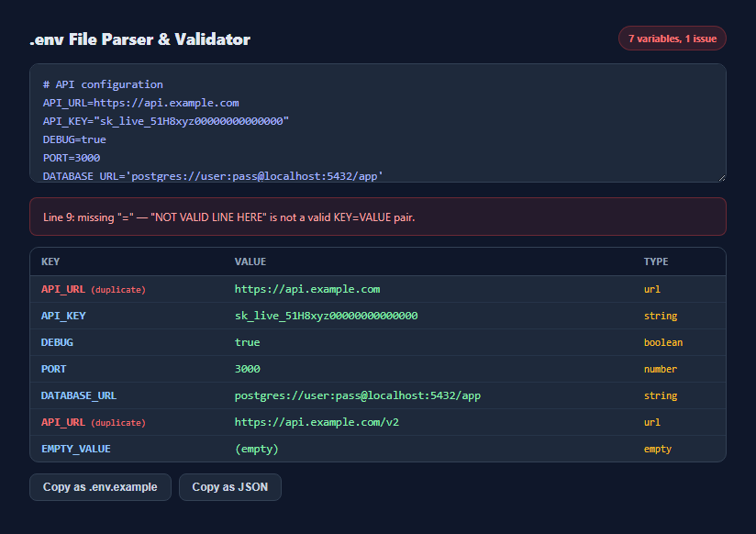Select the API_URL key with value https://api.example.com
The width and height of the screenshot is (756, 534).
coord(63,289)
